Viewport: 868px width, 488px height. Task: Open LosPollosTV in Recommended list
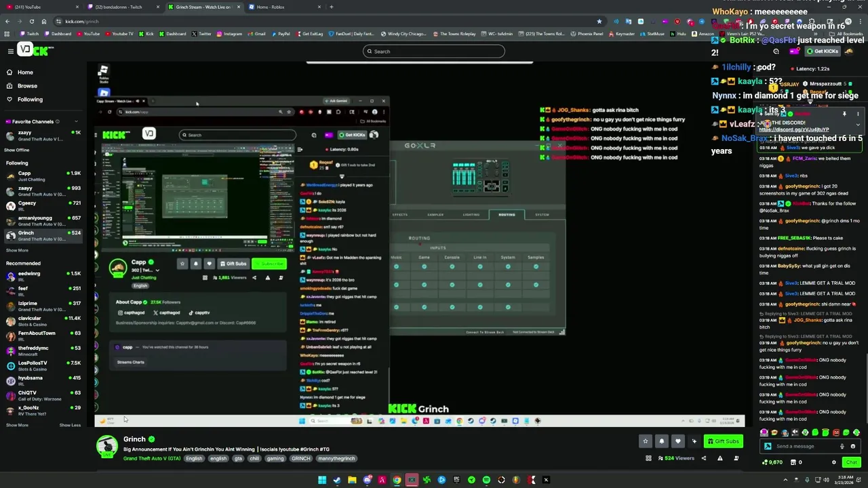[x=42, y=365]
